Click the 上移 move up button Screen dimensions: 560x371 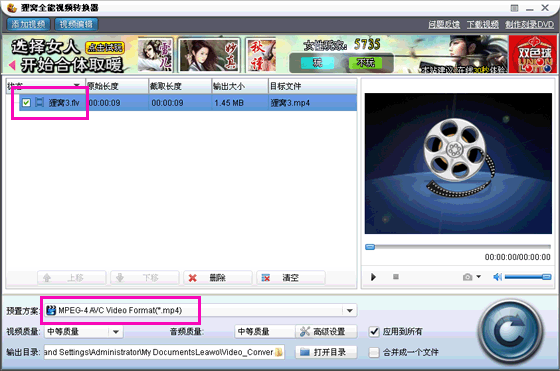(x=72, y=278)
